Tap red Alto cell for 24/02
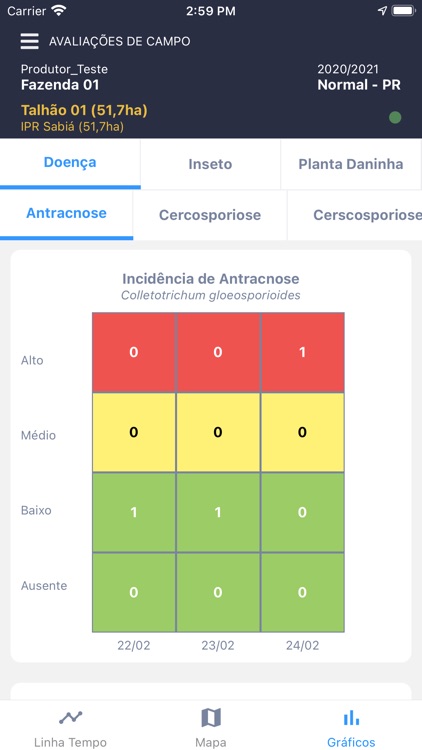This screenshot has height=750, width=422. (x=302, y=353)
